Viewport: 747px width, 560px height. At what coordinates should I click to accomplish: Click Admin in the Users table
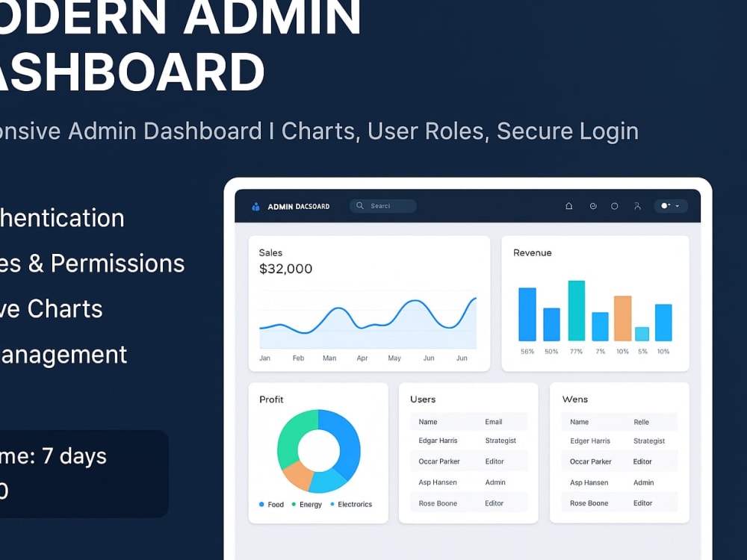pyautogui.click(x=495, y=482)
